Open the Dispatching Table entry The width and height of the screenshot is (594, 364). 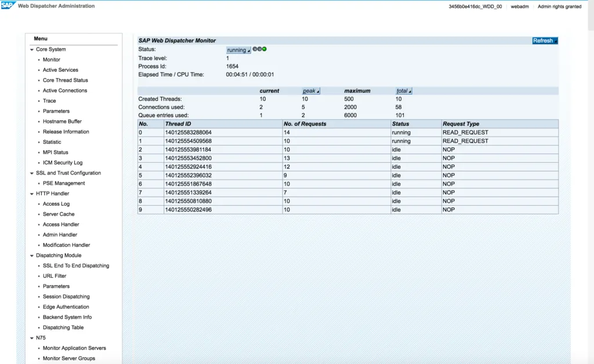tap(63, 327)
